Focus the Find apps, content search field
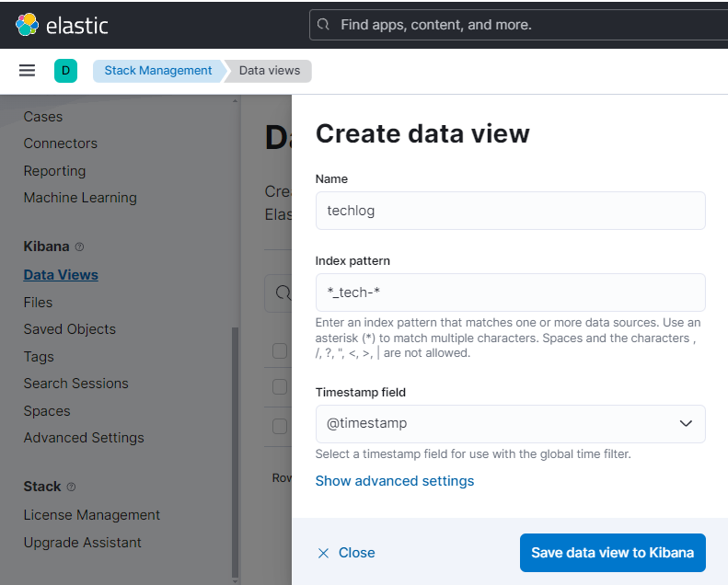This screenshot has width=728, height=585. tap(518, 25)
